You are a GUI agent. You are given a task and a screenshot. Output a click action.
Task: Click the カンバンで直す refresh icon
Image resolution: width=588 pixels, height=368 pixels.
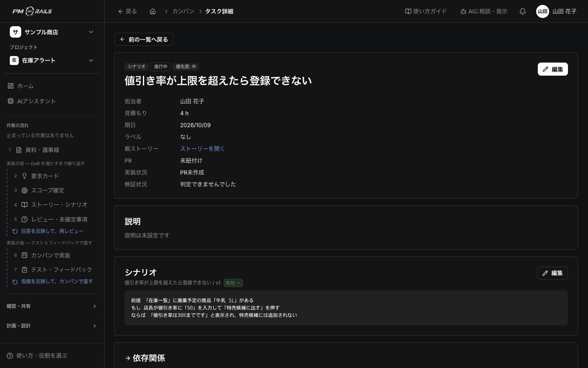pyautogui.click(x=15, y=282)
